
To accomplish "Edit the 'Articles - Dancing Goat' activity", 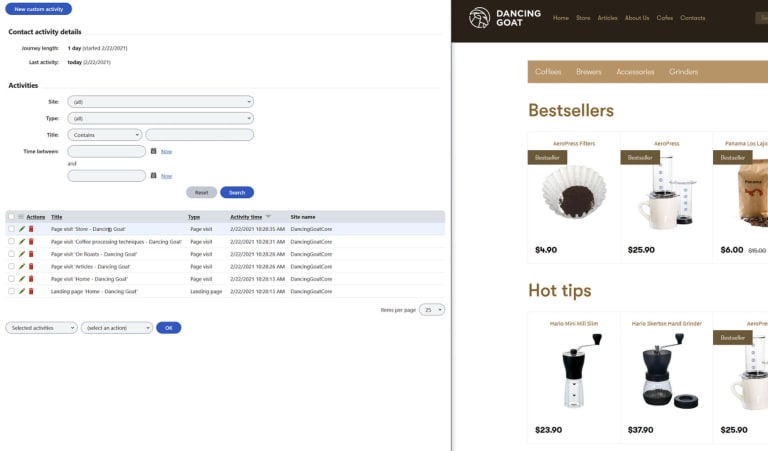I will click(x=22, y=266).
